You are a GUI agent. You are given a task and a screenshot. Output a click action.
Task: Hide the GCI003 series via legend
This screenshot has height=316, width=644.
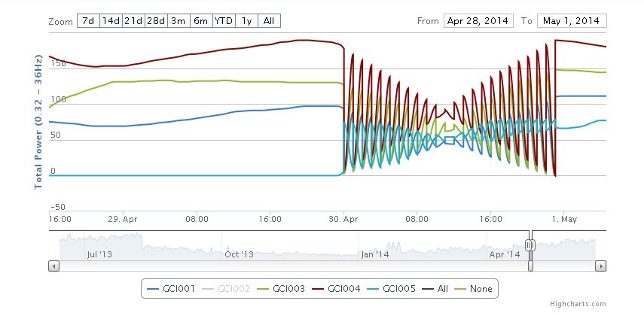coord(282,288)
